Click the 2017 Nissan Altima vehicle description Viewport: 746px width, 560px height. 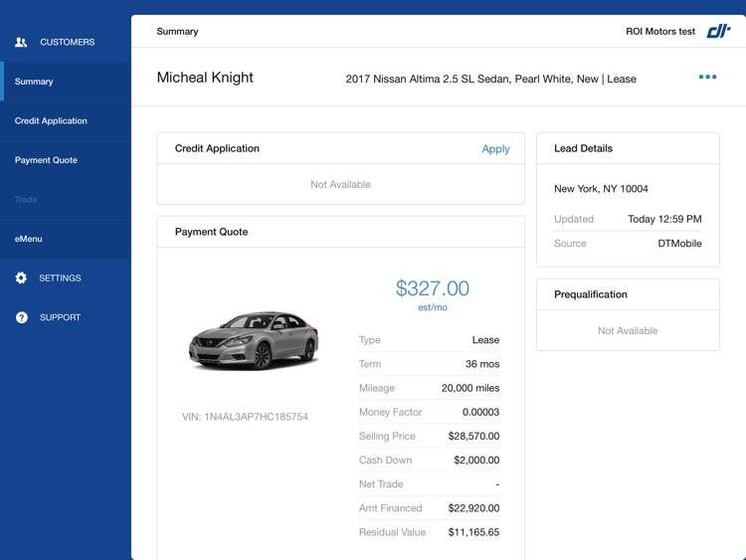point(490,79)
